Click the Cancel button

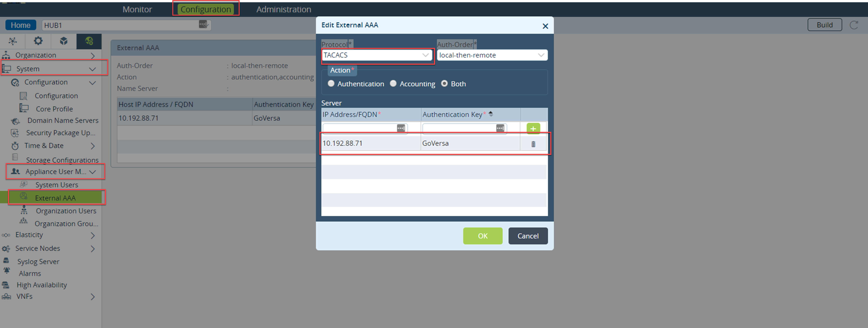[528, 236]
